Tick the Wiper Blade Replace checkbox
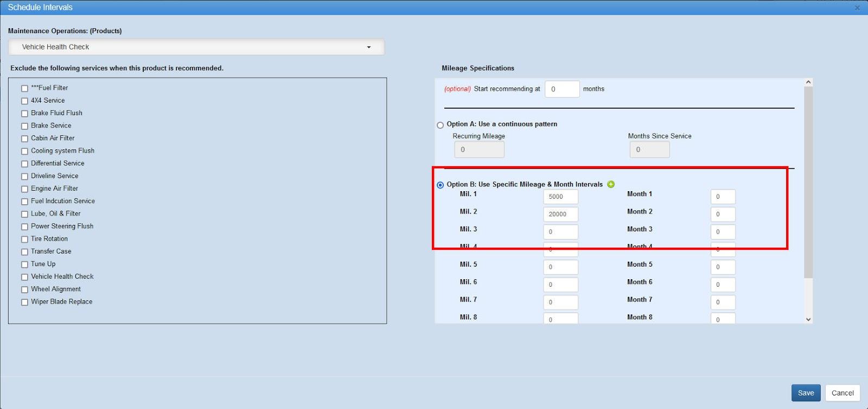 [x=24, y=303]
